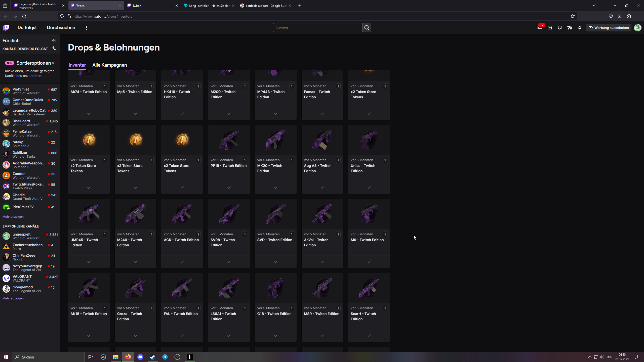Click the sort followed channels arrows icon

(54, 48)
